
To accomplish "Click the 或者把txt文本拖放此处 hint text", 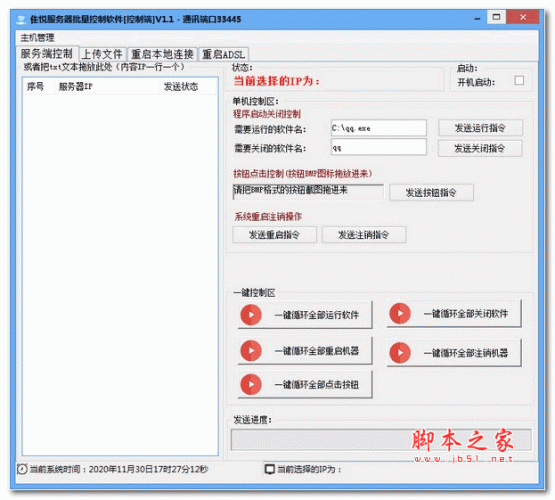I will point(104,67).
